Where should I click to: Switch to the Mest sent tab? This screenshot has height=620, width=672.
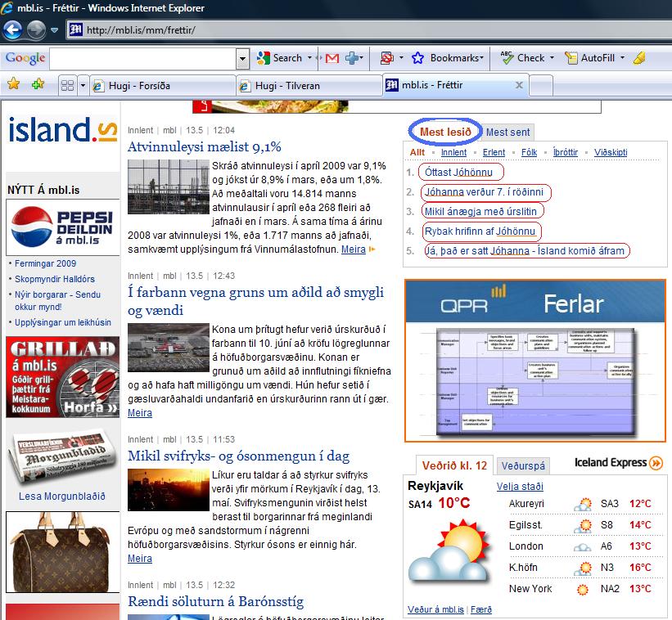point(507,133)
